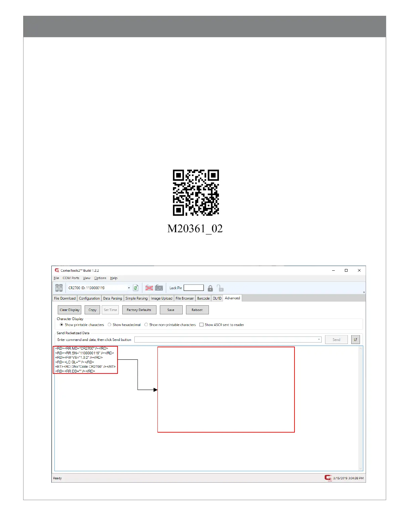Click the output display scroll-up arrow
This screenshot has height=532, width=411.
(361, 349)
